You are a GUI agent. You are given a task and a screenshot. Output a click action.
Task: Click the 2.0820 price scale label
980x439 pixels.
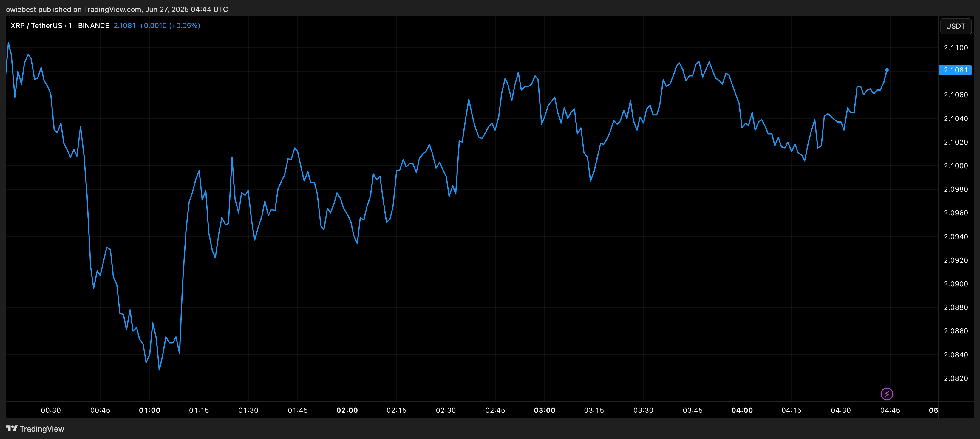(x=956, y=378)
